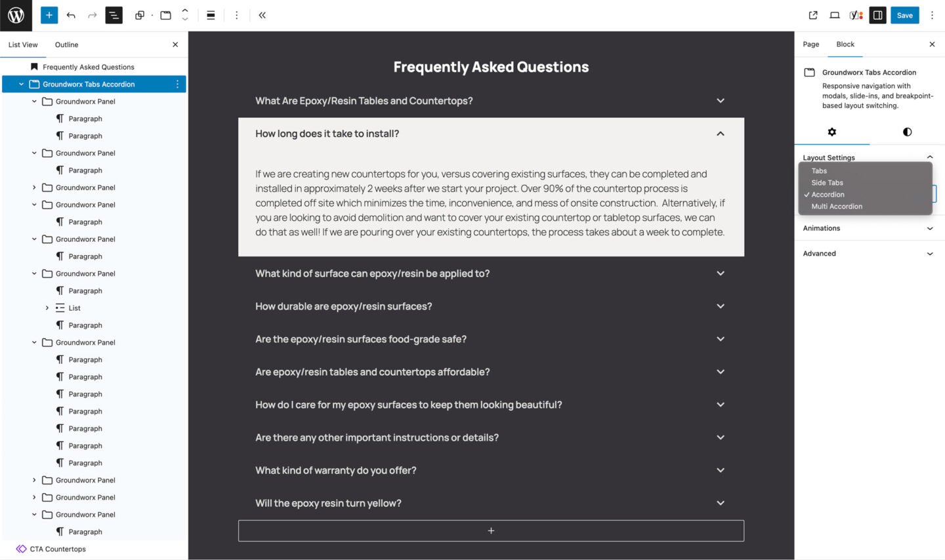Viewport: 945px width, 560px height.
Task: Open top-right editor Options menu
Action: point(932,15)
